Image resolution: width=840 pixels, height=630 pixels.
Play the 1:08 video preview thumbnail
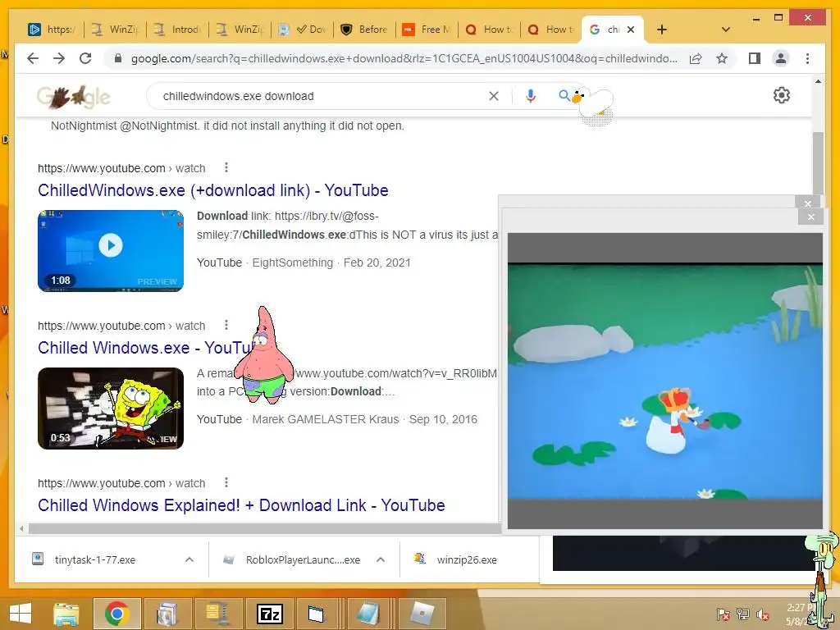click(x=111, y=251)
